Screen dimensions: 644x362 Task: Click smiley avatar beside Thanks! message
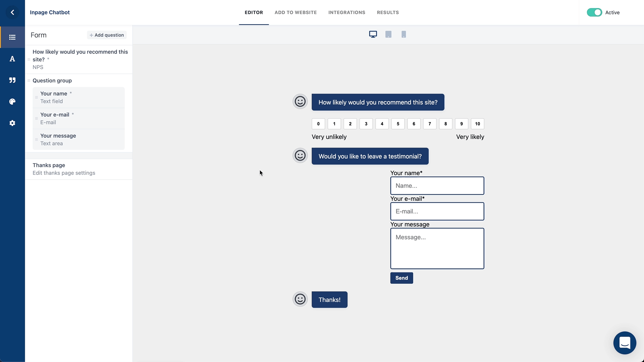pyautogui.click(x=300, y=299)
